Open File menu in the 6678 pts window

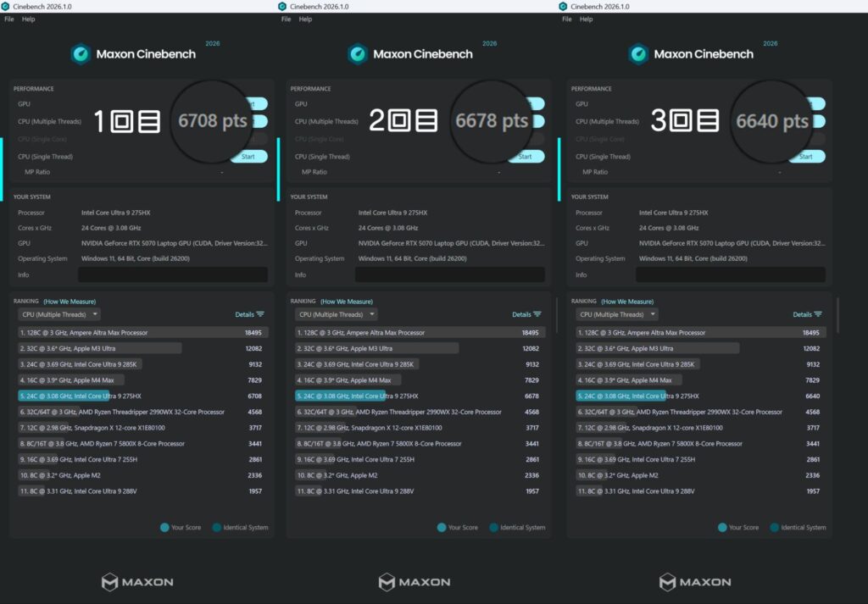(x=286, y=19)
